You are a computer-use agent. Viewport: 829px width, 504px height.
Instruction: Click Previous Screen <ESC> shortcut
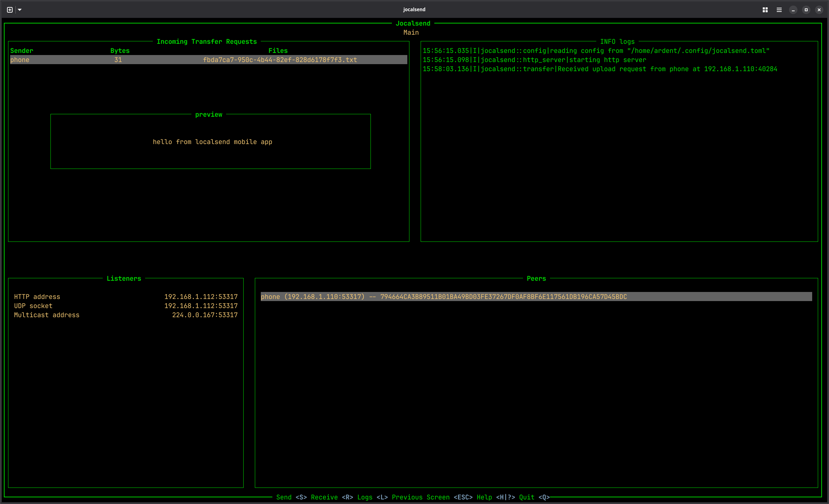click(x=432, y=497)
